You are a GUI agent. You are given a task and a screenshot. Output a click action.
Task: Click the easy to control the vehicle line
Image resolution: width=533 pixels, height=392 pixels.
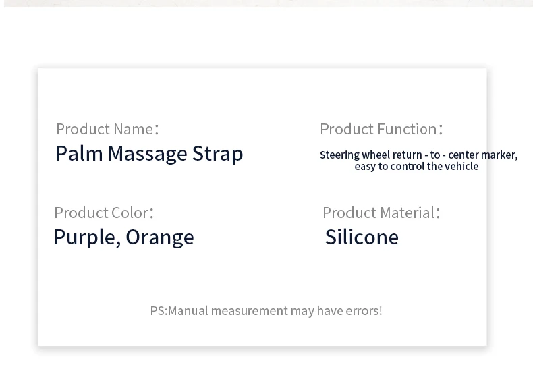(x=416, y=167)
